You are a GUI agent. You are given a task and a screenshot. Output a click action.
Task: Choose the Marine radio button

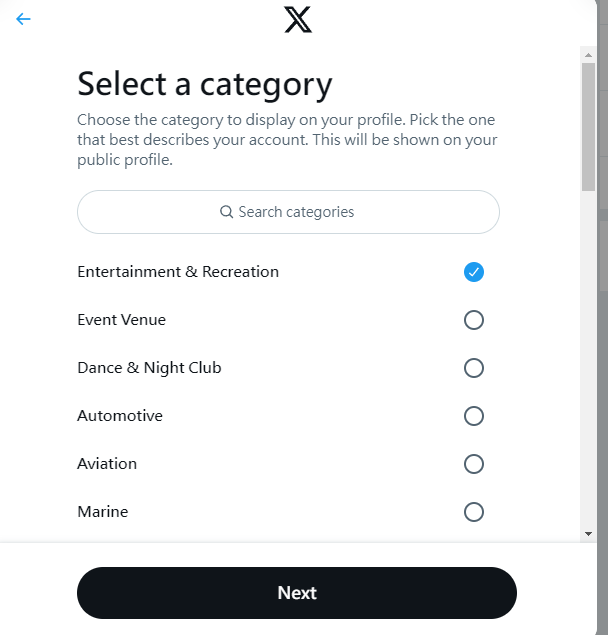(x=474, y=512)
